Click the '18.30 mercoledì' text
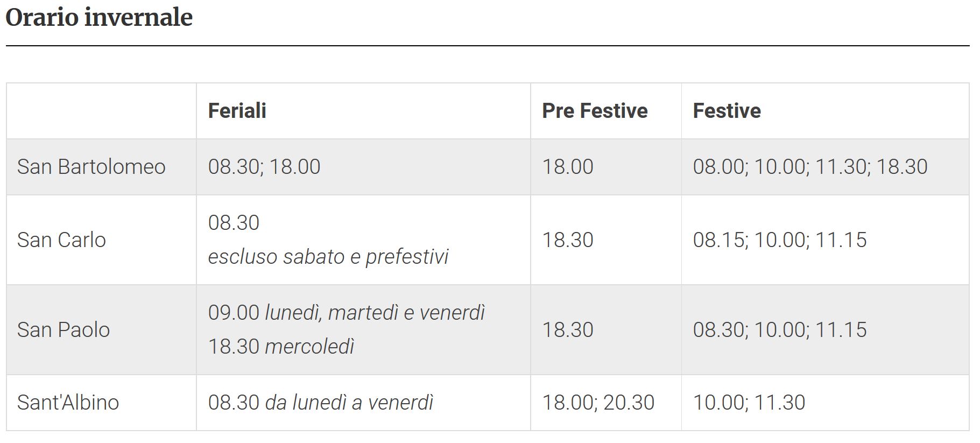 (281, 346)
